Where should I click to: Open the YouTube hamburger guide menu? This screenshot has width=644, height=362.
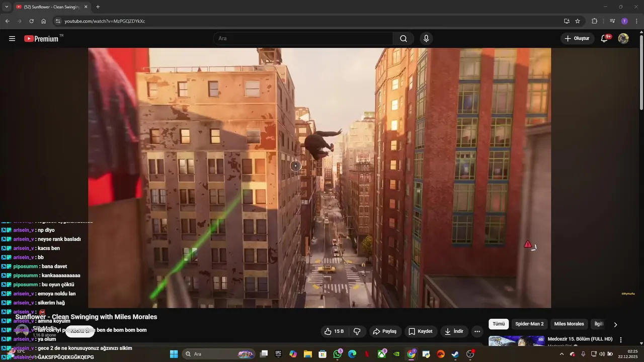[12, 39]
